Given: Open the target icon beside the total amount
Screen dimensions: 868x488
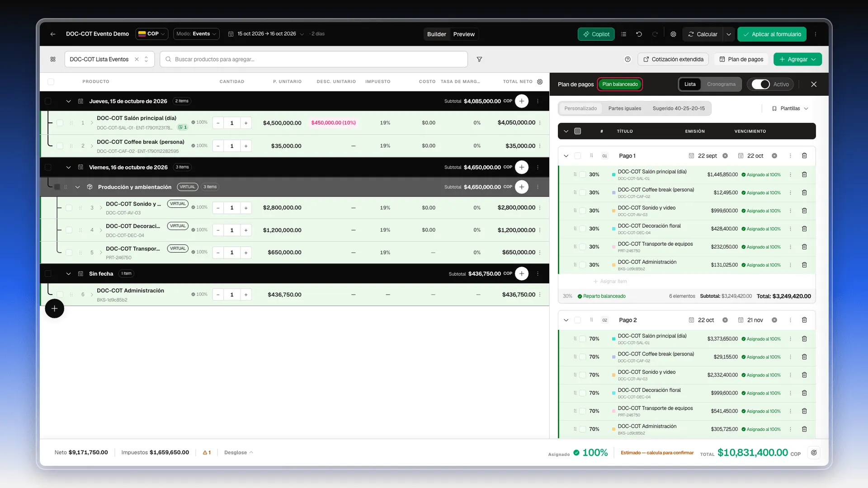Looking at the screenshot, I should pos(814,453).
